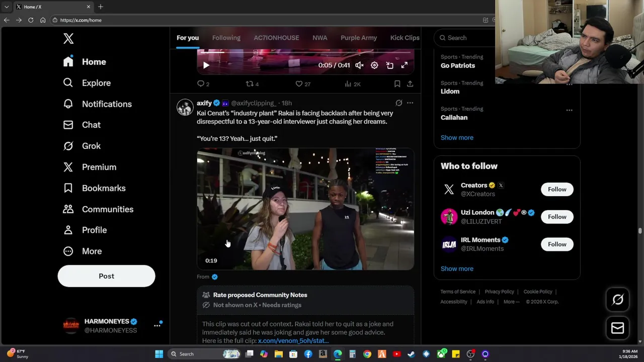Open the browser tab list dropdown

click(x=7, y=7)
